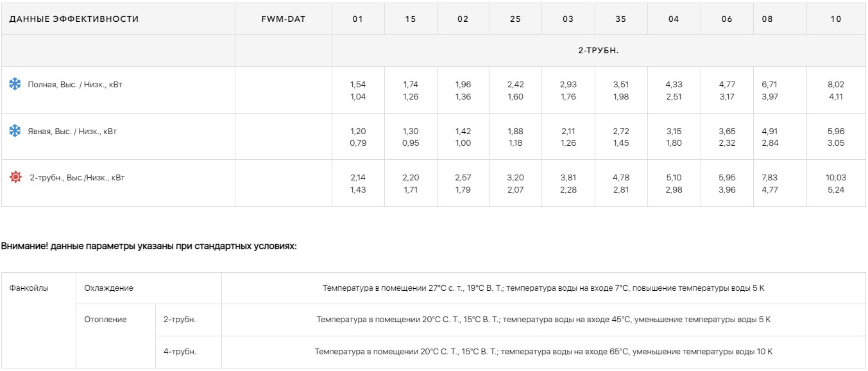Click model column header 35

[x=620, y=19]
